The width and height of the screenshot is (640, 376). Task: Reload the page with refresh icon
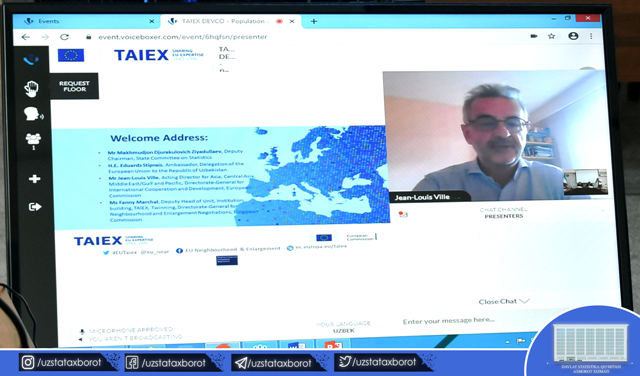[x=64, y=37]
